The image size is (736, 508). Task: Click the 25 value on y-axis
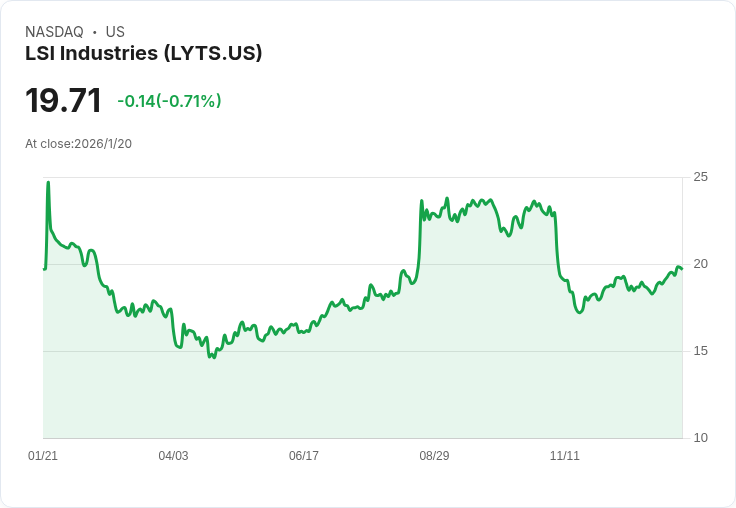(x=701, y=177)
